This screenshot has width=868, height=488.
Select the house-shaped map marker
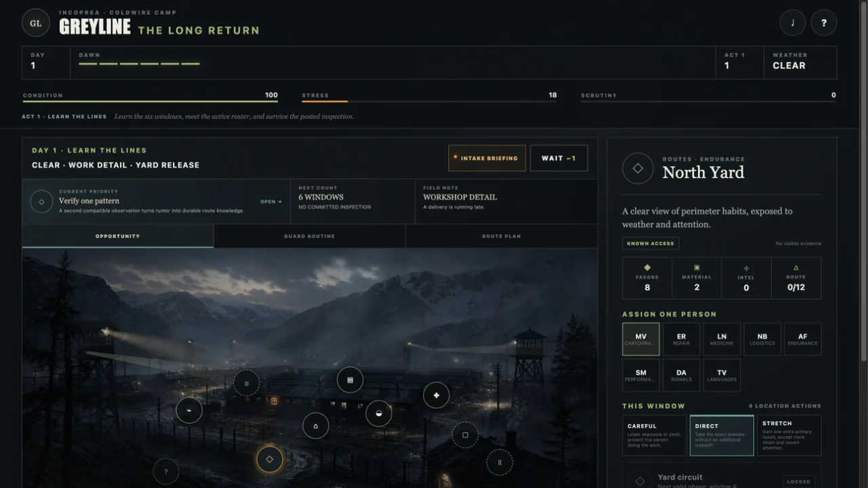click(315, 426)
